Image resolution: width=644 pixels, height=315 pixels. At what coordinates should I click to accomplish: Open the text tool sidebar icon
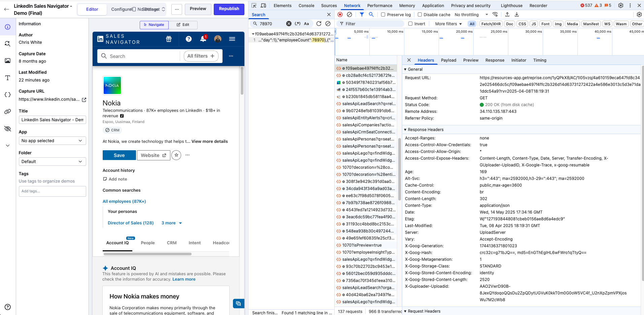(x=7, y=78)
